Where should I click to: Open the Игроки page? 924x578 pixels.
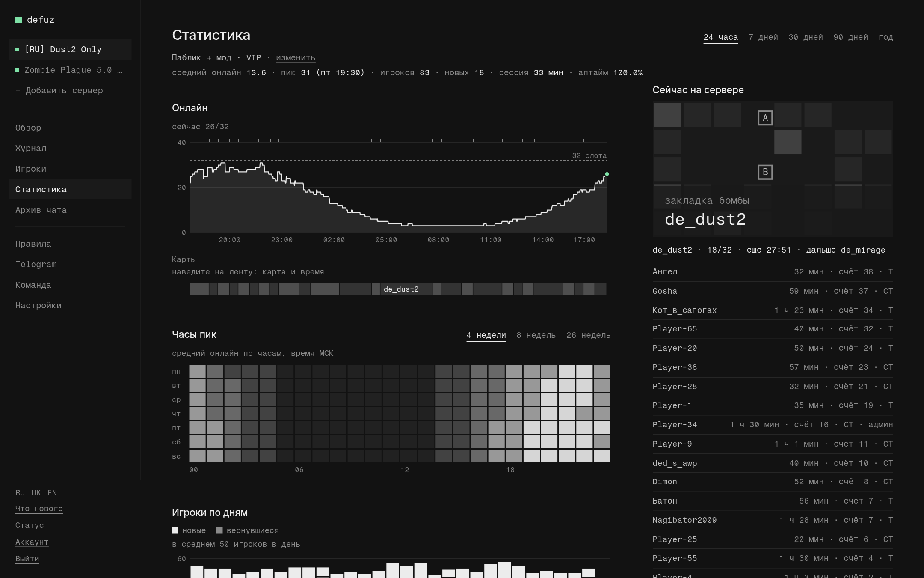click(x=70, y=169)
